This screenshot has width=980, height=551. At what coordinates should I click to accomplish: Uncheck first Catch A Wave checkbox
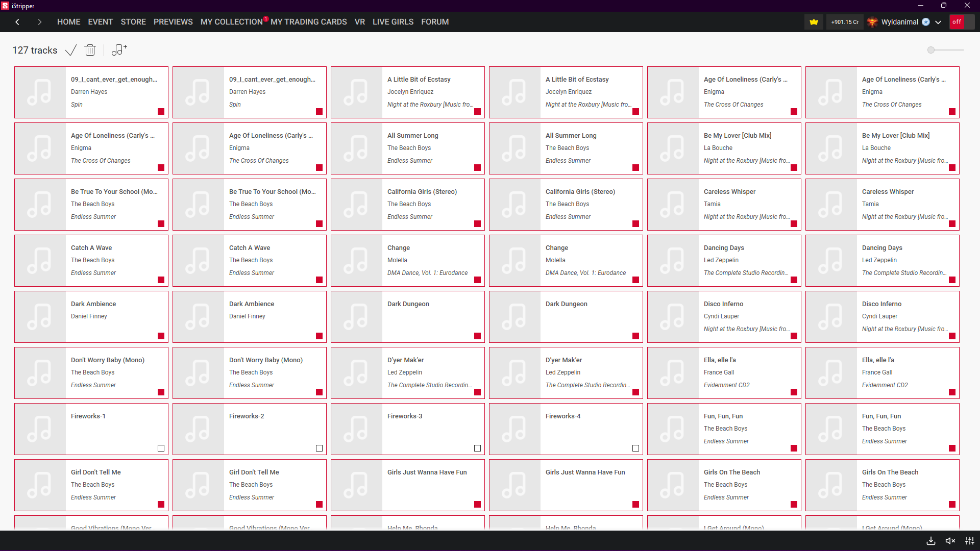(x=161, y=280)
